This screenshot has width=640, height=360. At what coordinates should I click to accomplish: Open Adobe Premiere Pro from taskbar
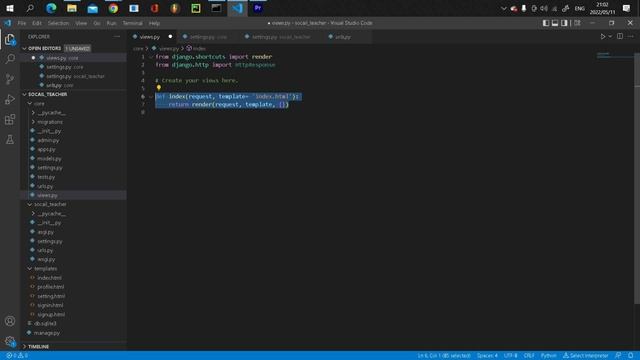click(258, 8)
